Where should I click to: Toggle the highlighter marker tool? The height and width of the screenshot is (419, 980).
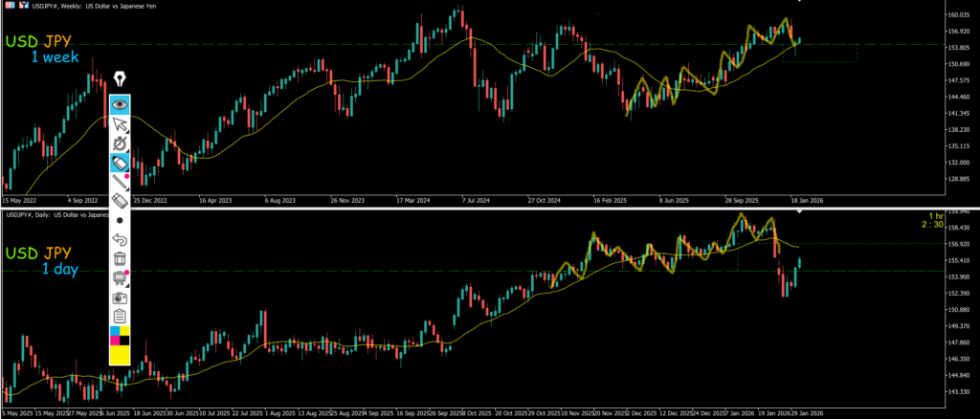[x=121, y=163]
